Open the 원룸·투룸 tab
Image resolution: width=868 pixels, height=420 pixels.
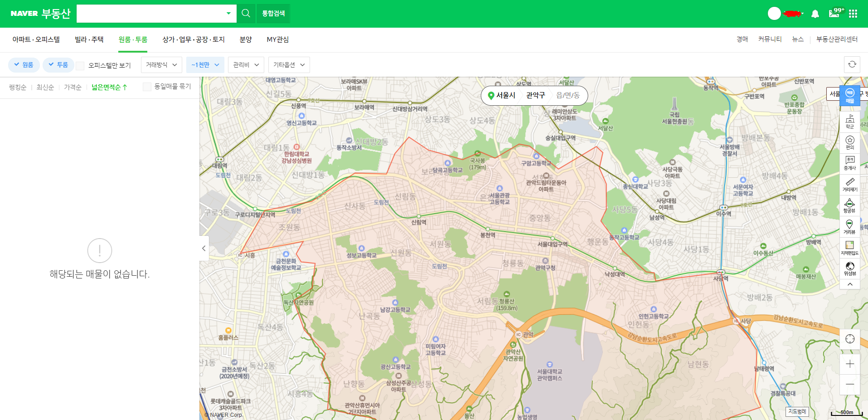133,39
